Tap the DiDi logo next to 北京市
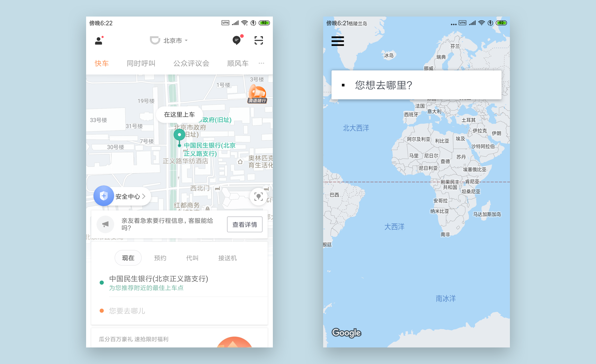The image size is (596, 364). coord(155,40)
